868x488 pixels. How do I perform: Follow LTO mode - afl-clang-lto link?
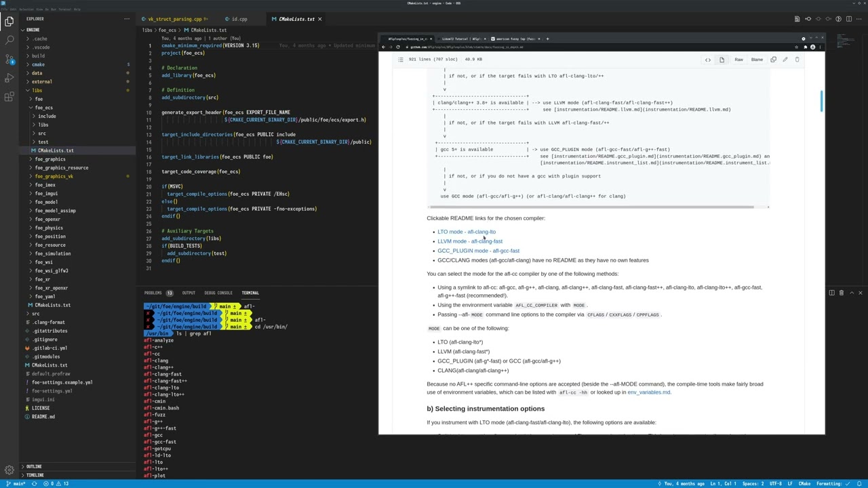pyautogui.click(x=467, y=232)
